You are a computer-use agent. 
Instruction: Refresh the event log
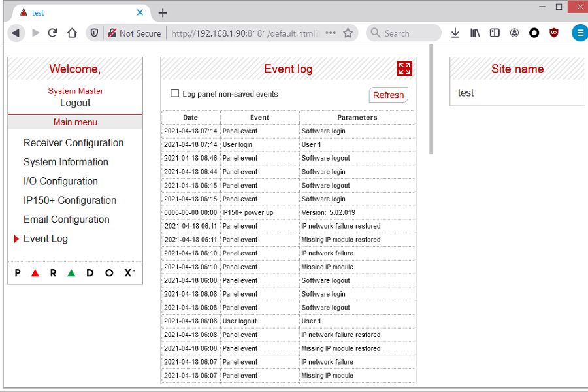point(388,95)
